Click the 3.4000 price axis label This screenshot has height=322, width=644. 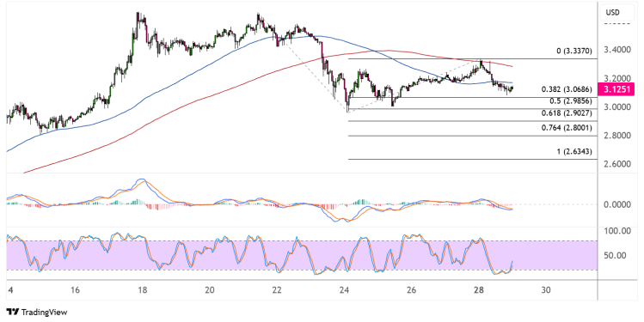[x=617, y=50]
